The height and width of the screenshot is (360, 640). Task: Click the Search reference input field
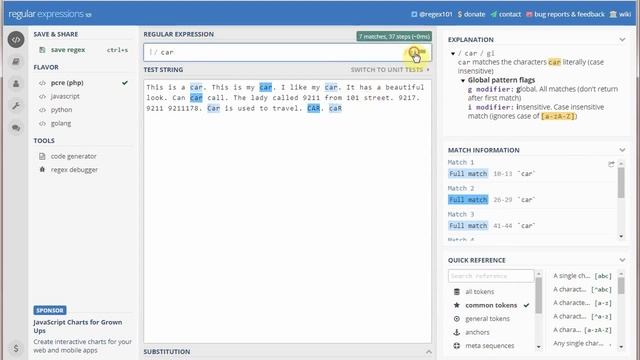491,276
